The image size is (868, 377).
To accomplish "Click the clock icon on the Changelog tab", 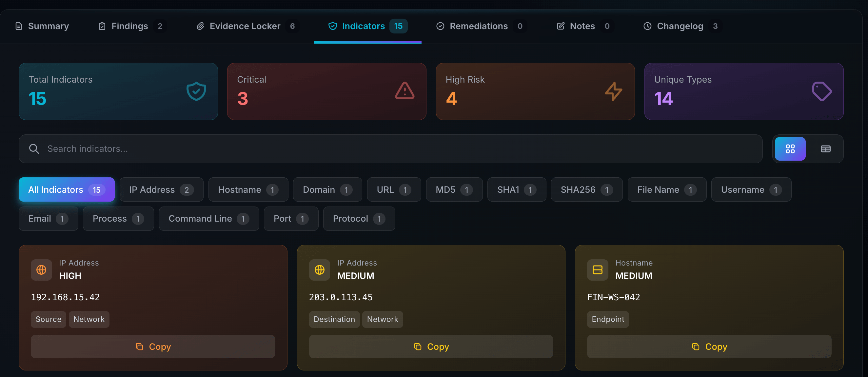I will point(647,26).
